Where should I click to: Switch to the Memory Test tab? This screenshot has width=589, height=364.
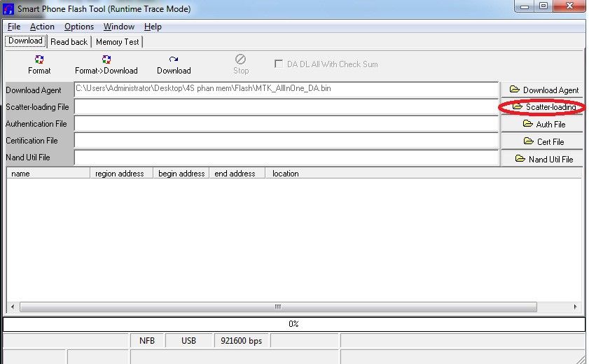[x=117, y=42]
